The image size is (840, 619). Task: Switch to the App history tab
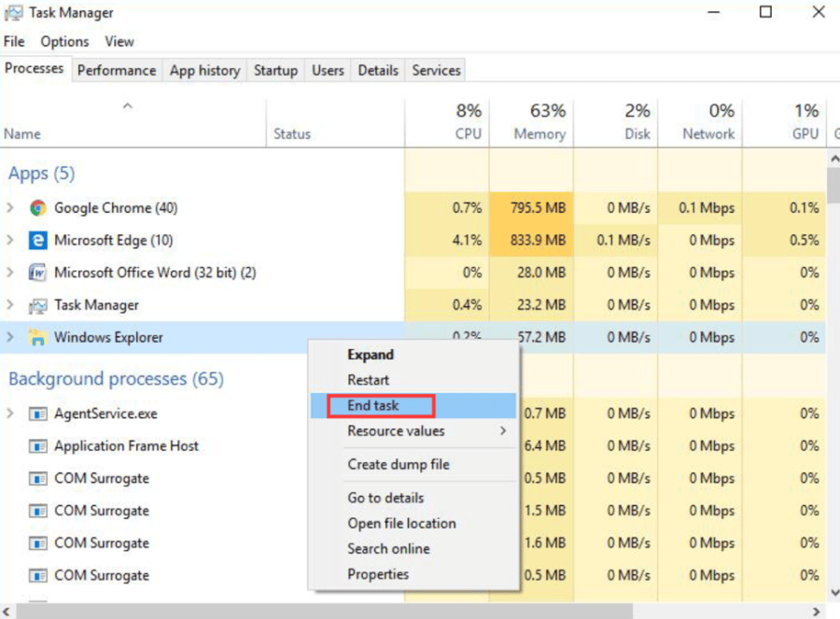204,70
